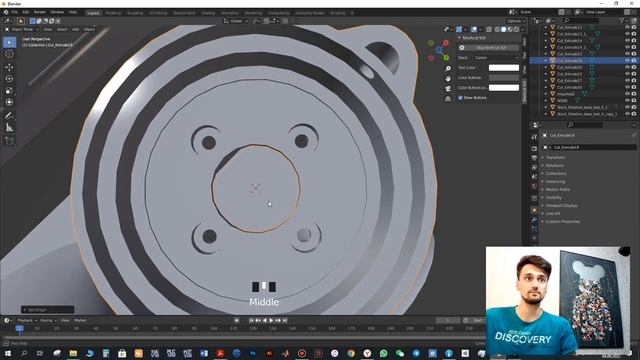Pick the Scale tool in toolbar

9,91
